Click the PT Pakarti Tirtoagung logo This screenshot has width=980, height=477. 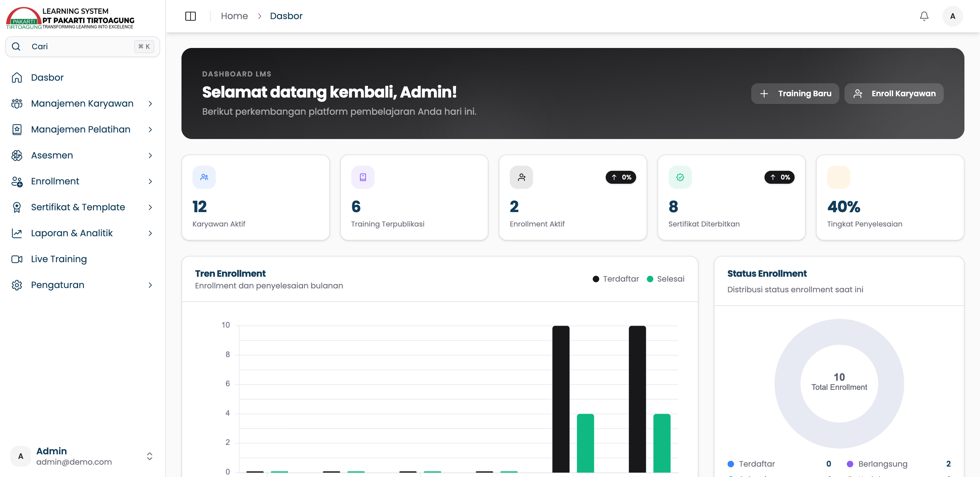[70, 18]
